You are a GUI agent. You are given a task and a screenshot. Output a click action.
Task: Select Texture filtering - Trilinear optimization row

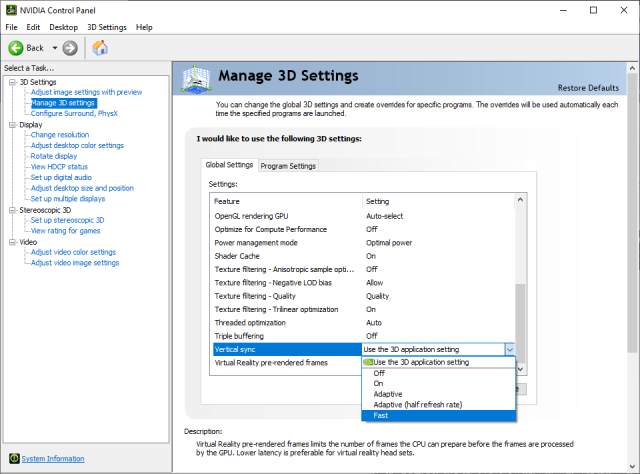tap(364, 309)
